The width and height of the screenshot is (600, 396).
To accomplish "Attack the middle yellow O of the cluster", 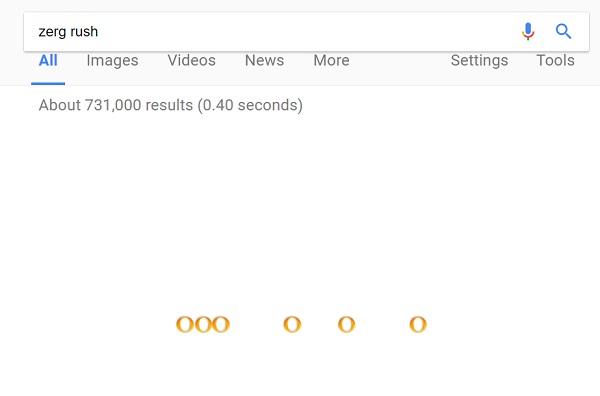I will (x=203, y=324).
